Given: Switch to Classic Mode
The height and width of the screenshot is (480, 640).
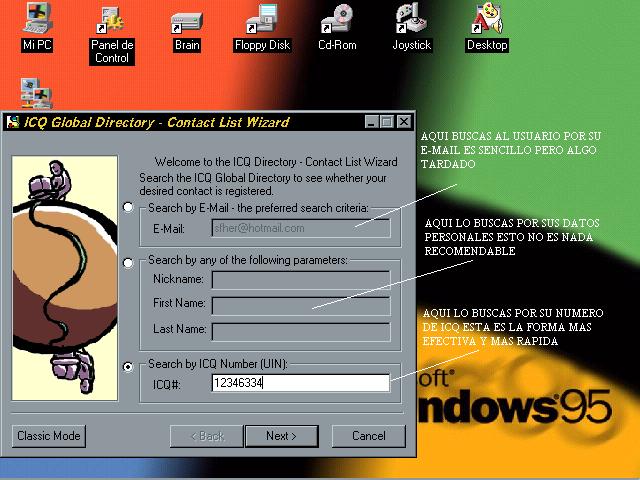Looking at the screenshot, I should pos(49,436).
